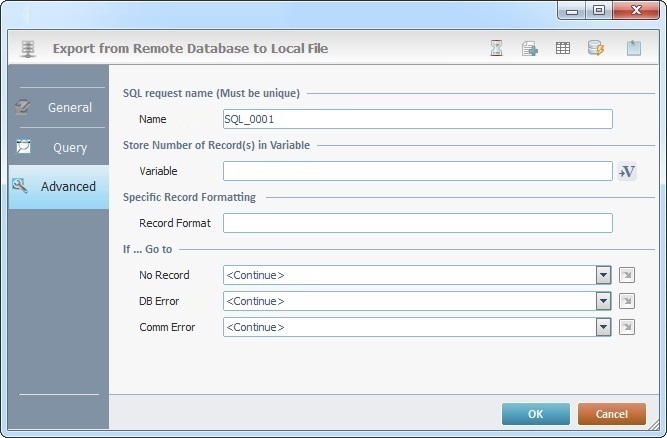Switch to the General tab
Viewport: 667px width, 438px height.
(x=58, y=107)
